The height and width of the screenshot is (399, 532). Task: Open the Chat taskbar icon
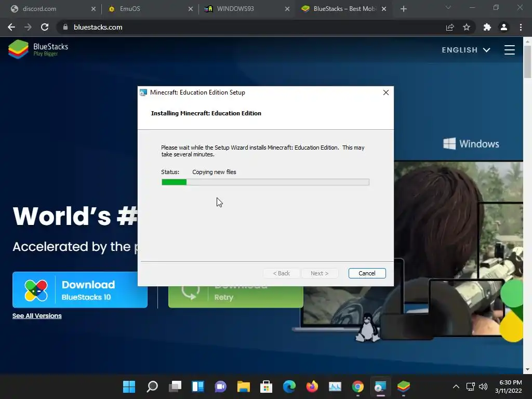pos(220,387)
